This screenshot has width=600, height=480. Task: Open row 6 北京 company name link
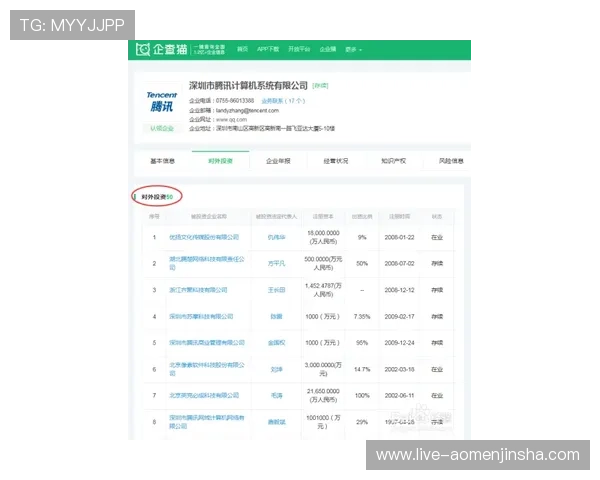pyautogui.click(x=207, y=369)
